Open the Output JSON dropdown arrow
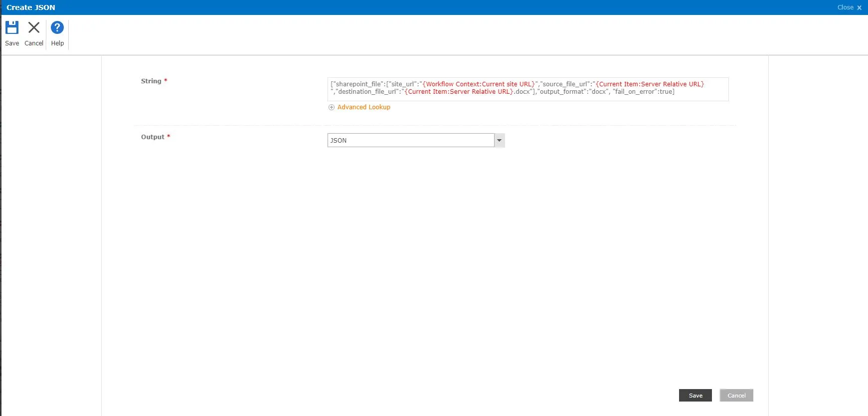868x416 pixels. pos(499,140)
